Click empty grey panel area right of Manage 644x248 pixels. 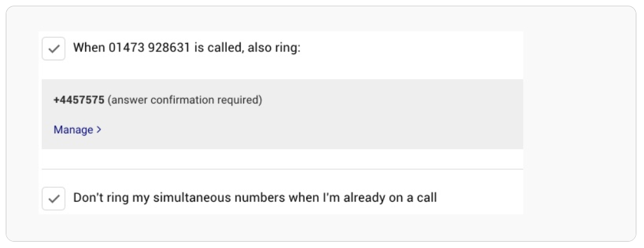tap(312, 130)
